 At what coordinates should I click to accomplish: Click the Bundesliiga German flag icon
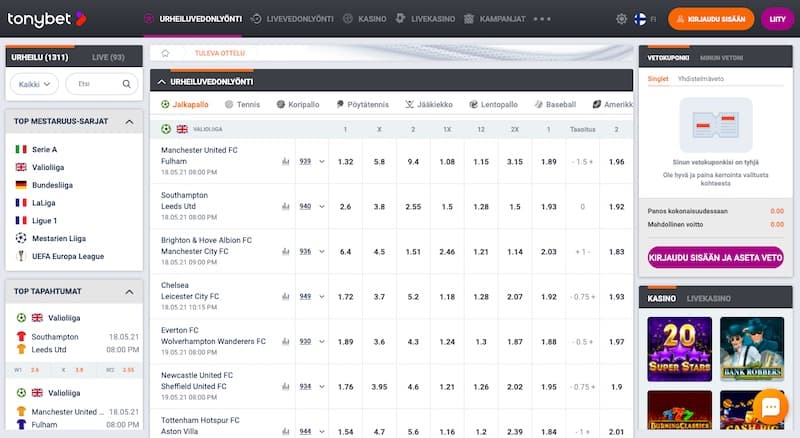[21, 185]
